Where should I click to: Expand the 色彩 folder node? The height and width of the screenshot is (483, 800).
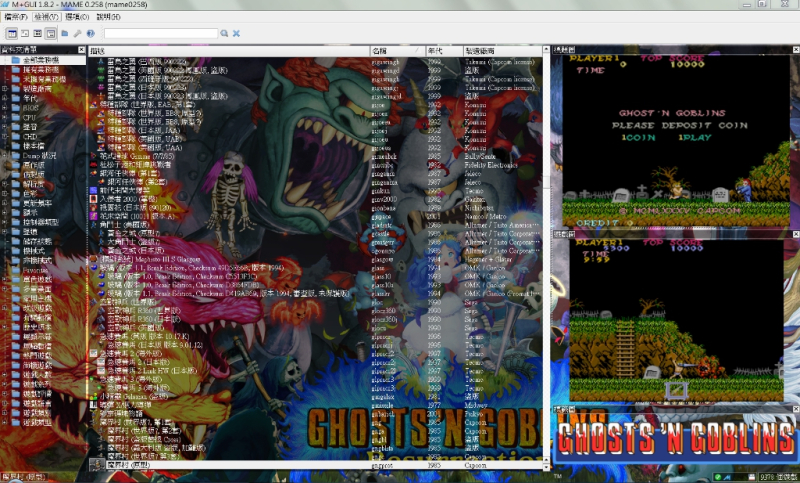[x=5, y=194]
